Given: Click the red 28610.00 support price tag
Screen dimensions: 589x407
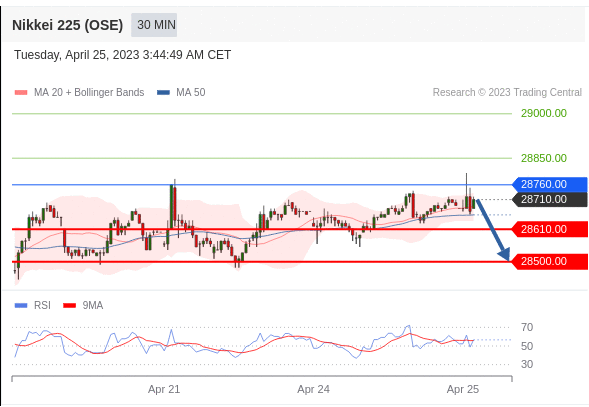Looking at the screenshot, I should pyautogui.click(x=550, y=229).
